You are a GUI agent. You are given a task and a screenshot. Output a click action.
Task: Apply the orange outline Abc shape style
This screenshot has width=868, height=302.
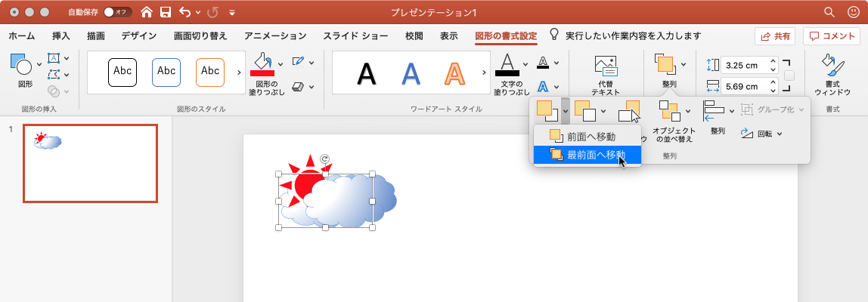(x=209, y=72)
